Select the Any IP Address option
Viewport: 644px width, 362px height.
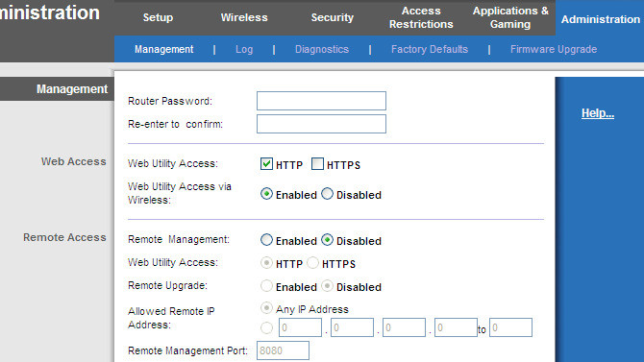[266, 308]
